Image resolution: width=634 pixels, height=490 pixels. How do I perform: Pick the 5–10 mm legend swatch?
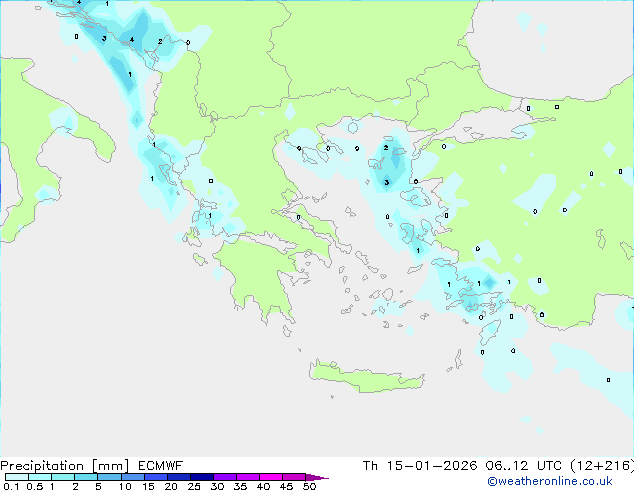109,477
